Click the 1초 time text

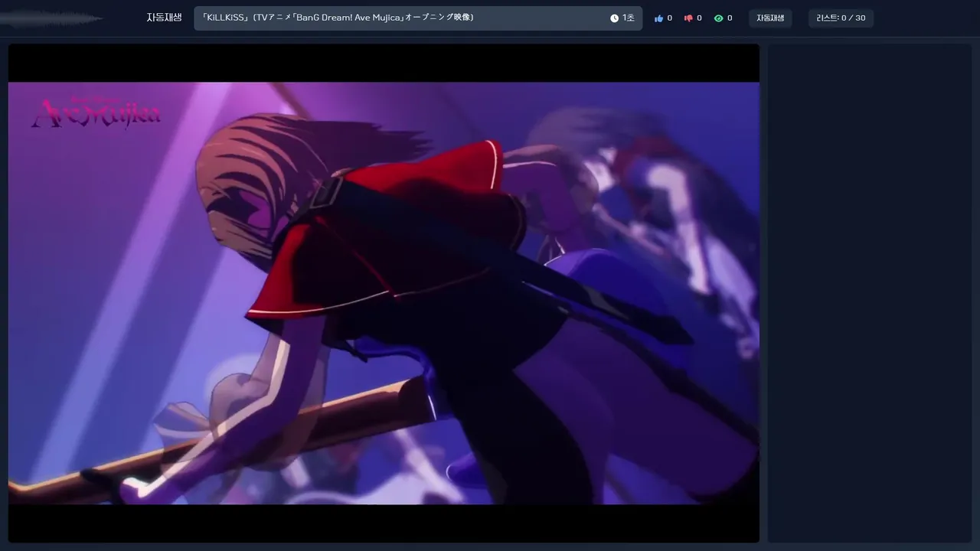tap(628, 18)
